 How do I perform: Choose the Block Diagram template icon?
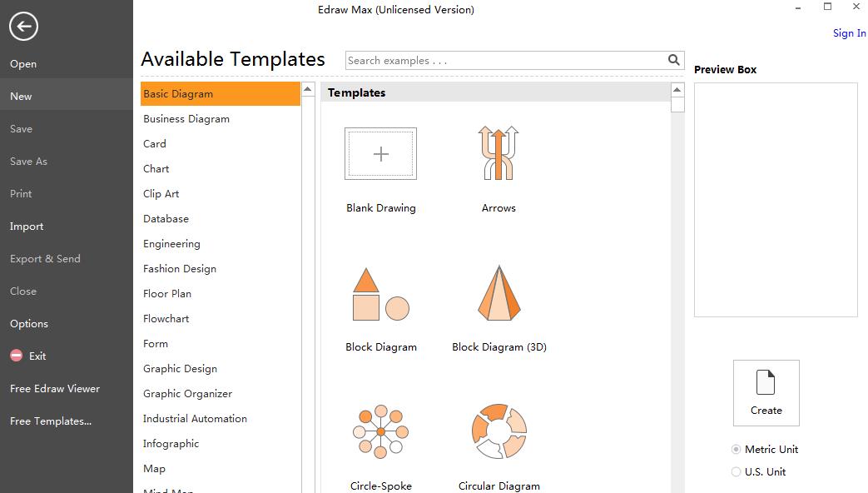tap(381, 294)
